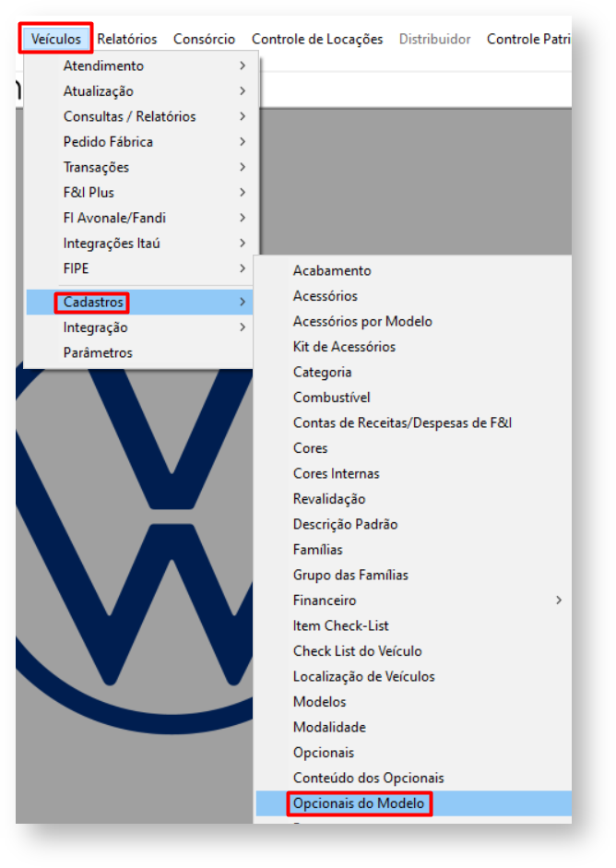Select Cores entry
616x868 pixels.
tap(414, 448)
